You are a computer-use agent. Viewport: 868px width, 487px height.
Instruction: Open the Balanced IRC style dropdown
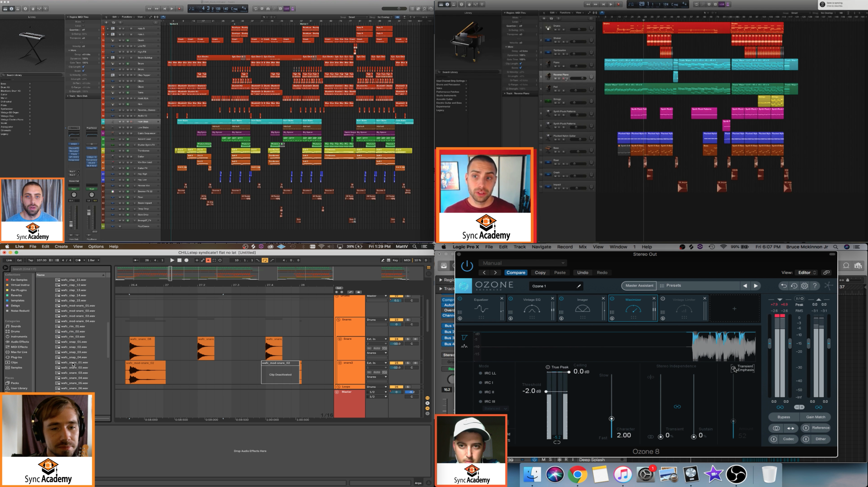click(x=495, y=409)
